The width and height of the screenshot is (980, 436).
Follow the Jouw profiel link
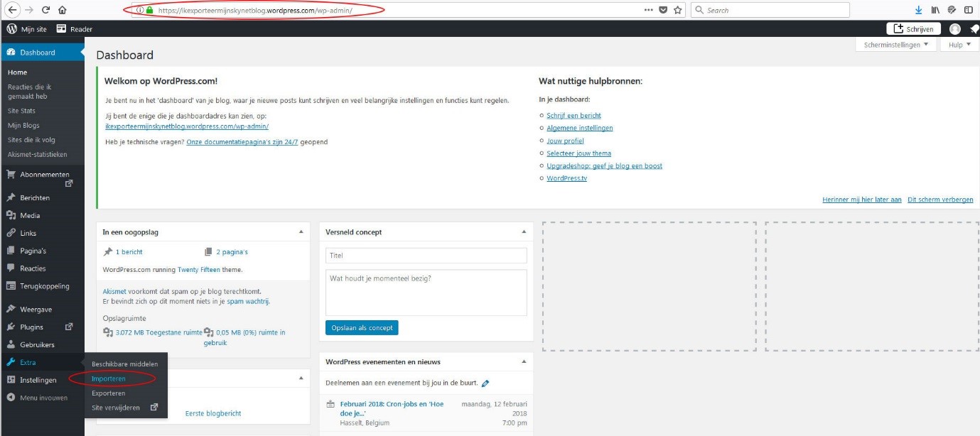[x=565, y=141]
